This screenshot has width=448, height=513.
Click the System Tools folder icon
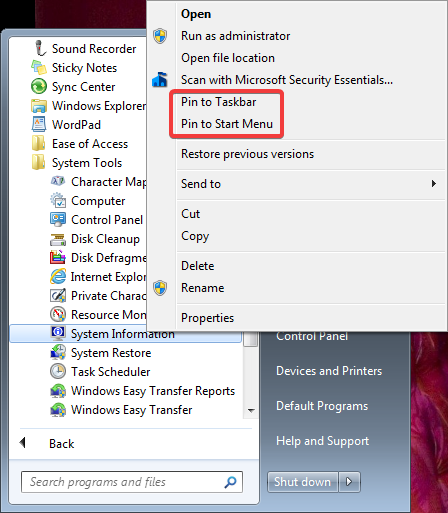(x=39, y=162)
